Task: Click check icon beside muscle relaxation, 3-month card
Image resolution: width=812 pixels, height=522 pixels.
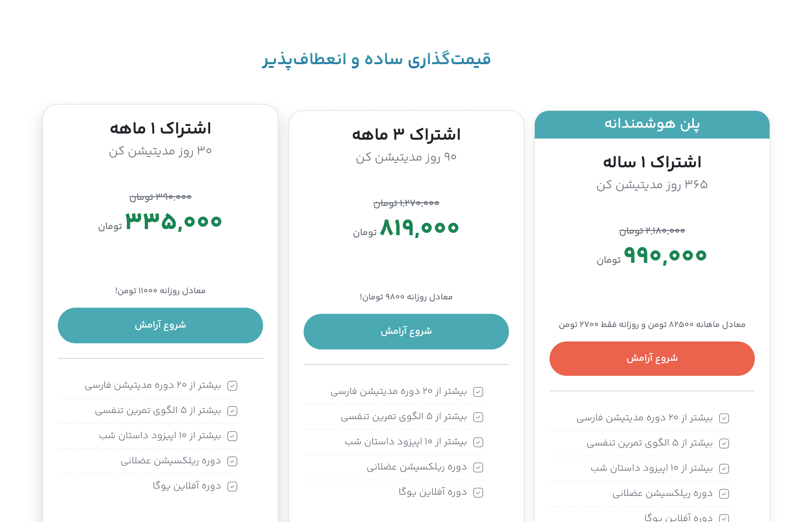Action: [478, 467]
